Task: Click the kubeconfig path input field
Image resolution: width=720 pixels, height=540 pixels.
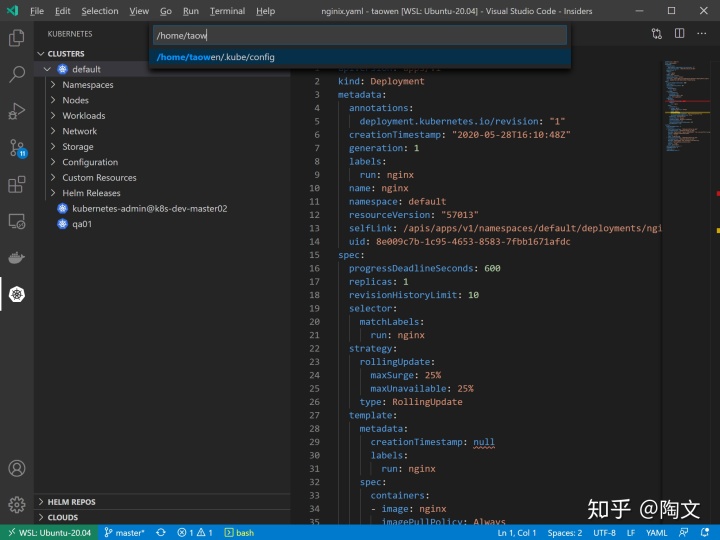Action: [x=360, y=35]
